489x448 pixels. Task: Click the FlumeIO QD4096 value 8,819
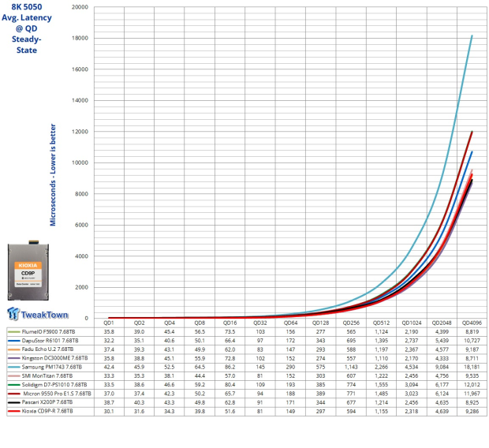pyautogui.click(x=472, y=332)
